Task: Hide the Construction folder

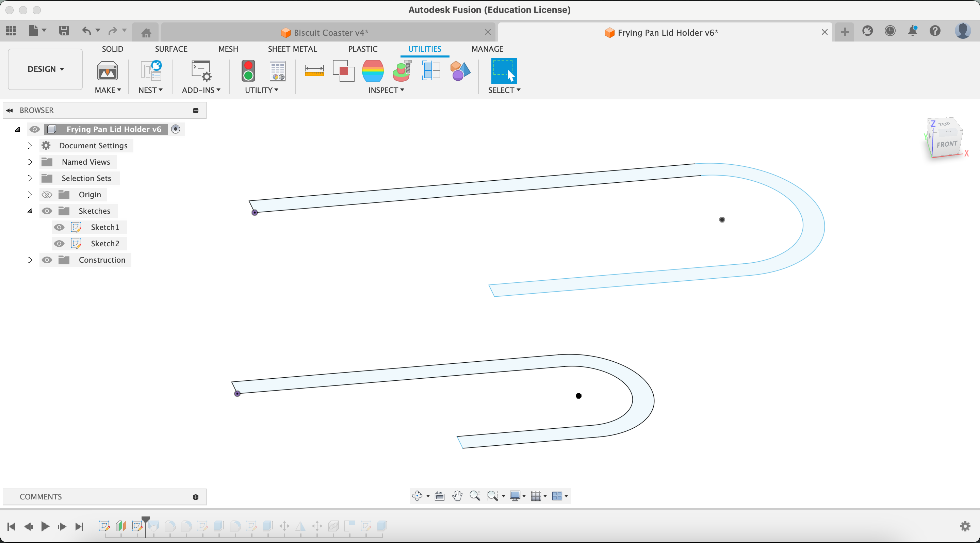Action: point(47,260)
